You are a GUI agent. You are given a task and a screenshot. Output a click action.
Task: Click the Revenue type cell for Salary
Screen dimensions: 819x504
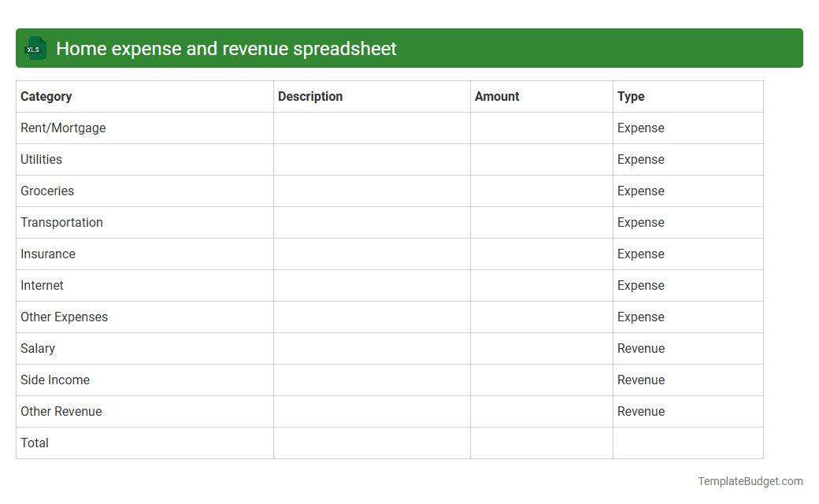(x=641, y=348)
